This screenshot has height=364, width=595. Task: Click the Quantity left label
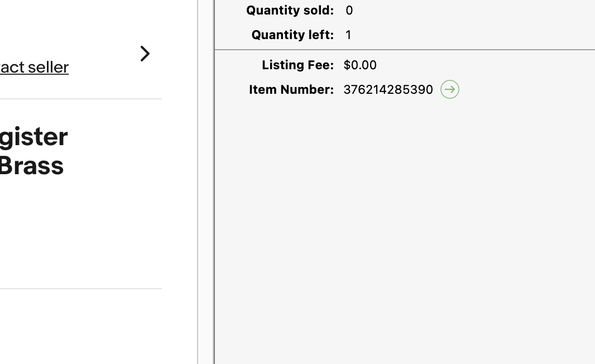[292, 35]
